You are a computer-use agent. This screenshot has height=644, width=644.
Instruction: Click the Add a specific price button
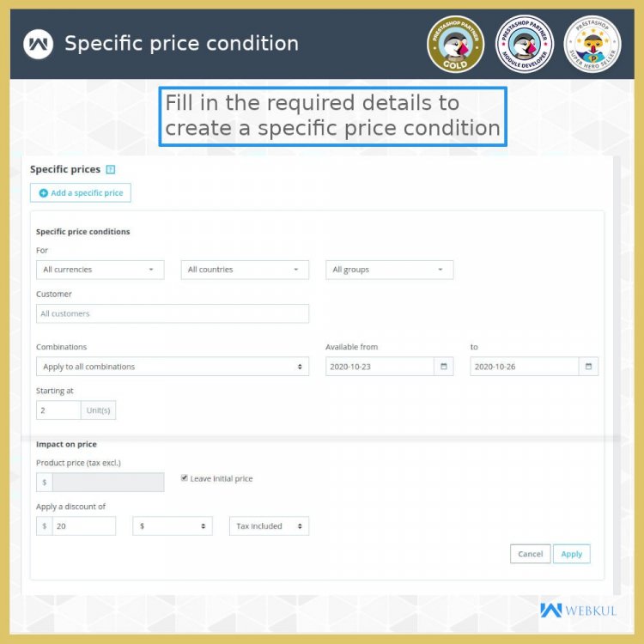click(x=81, y=192)
